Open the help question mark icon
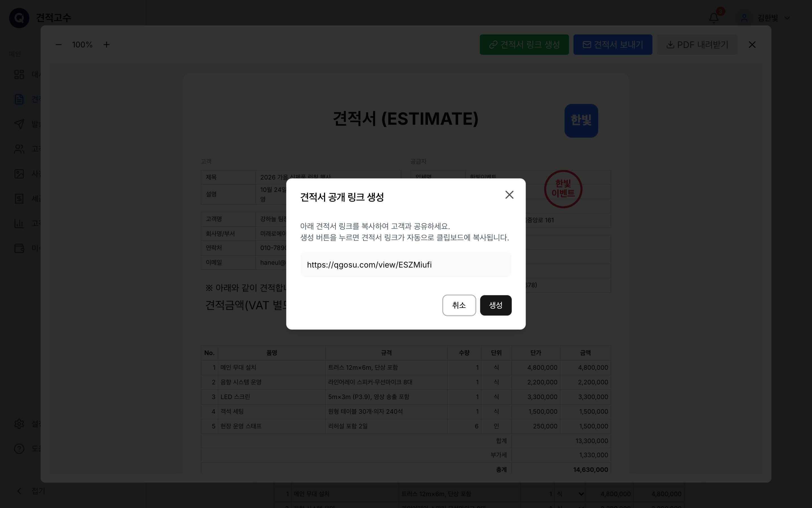The image size is (812, 508). [19, 448]
